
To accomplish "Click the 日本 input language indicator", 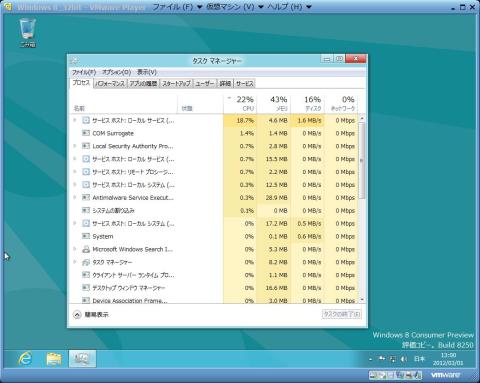I will point(419,359).
